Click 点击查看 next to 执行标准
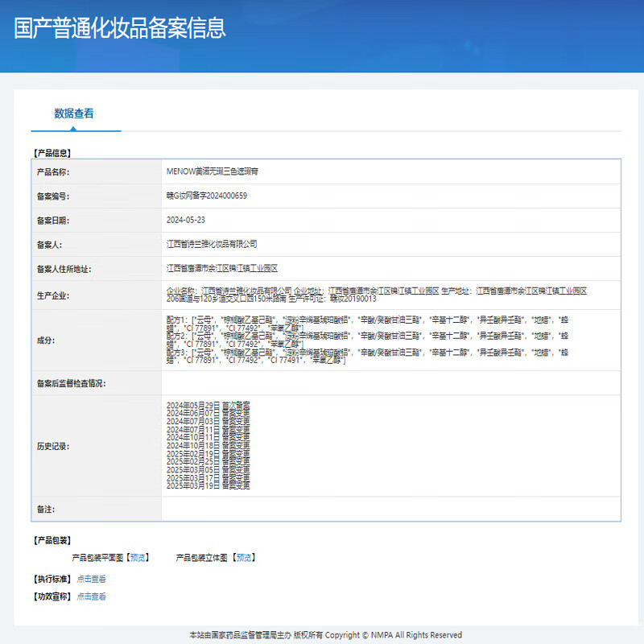 91,578
